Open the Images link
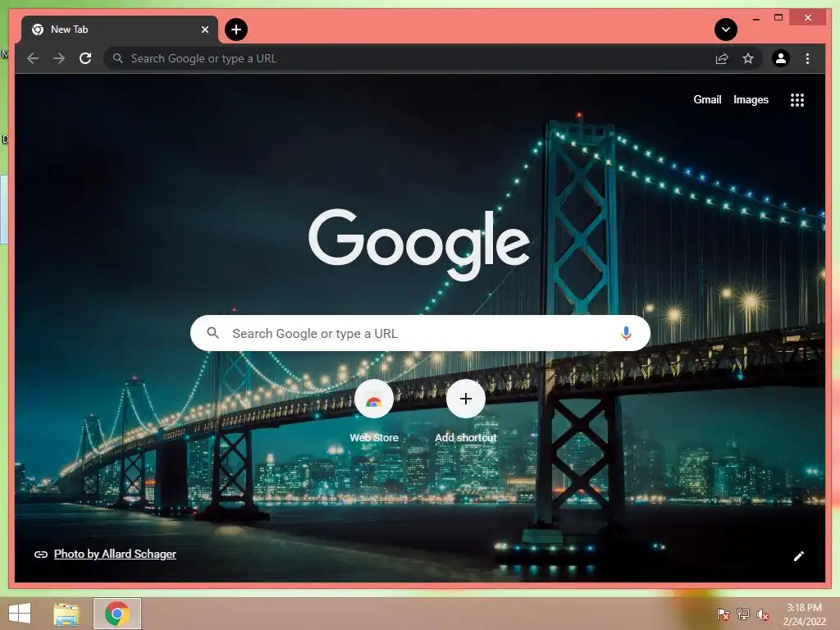Screen dimensions: 840x630 (x=751, y=99)
